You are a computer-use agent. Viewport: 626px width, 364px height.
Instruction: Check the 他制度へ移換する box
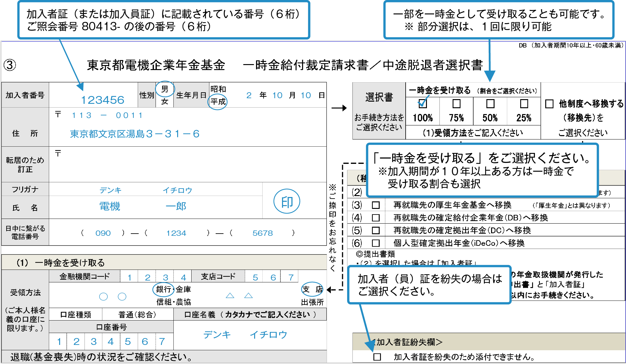[549, 104]
